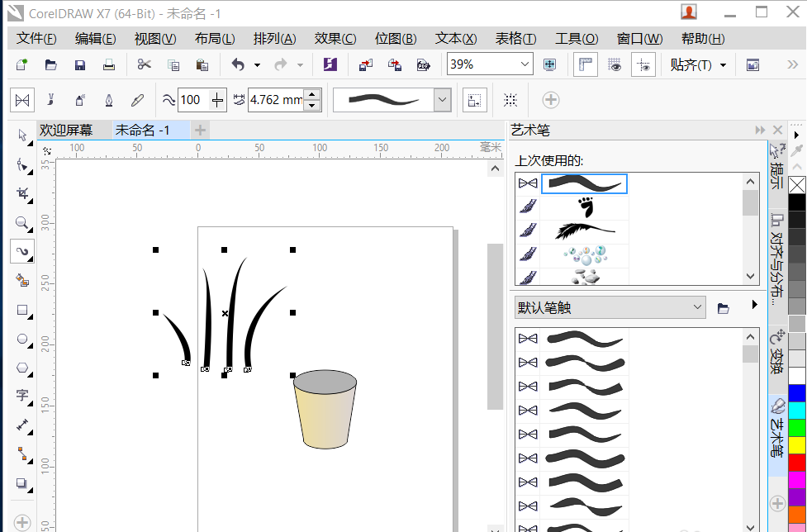Open the 文件 menu

pyautogui.click(x=36, y=38)
